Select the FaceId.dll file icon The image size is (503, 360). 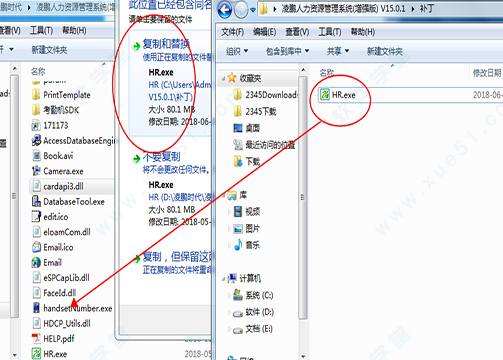click(x=36, y=293)
